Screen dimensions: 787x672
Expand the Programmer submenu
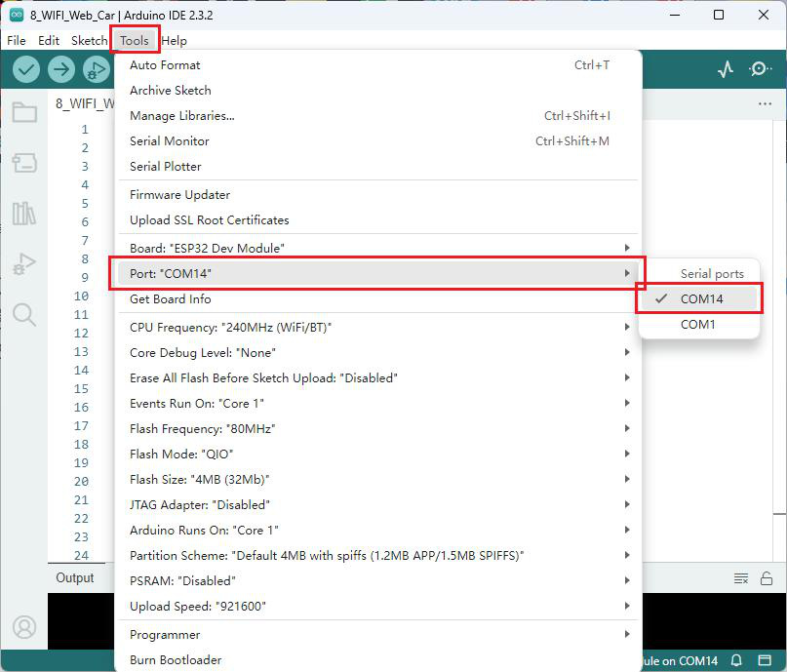tap(378, 634)
